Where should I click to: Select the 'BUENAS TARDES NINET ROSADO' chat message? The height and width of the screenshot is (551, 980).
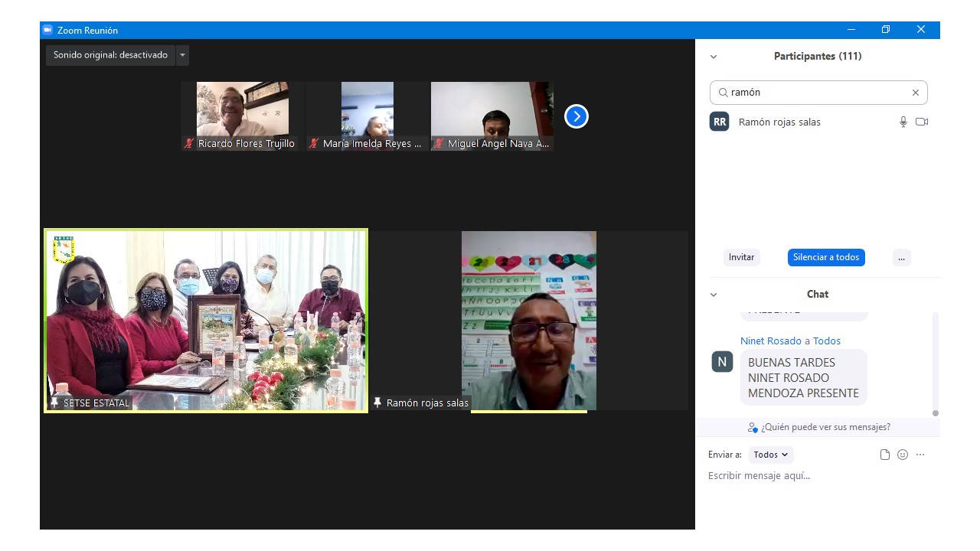[x=803, y=377]
